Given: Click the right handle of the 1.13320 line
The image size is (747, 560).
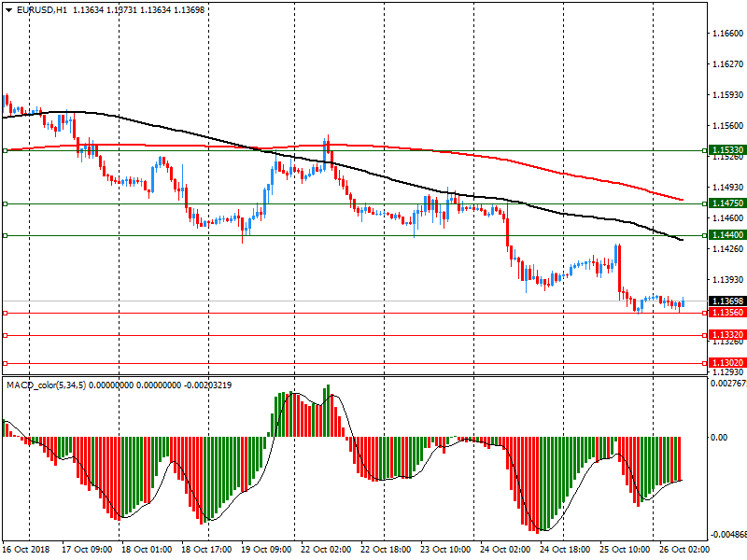Looking at the screenshot, I should [705, 335].
